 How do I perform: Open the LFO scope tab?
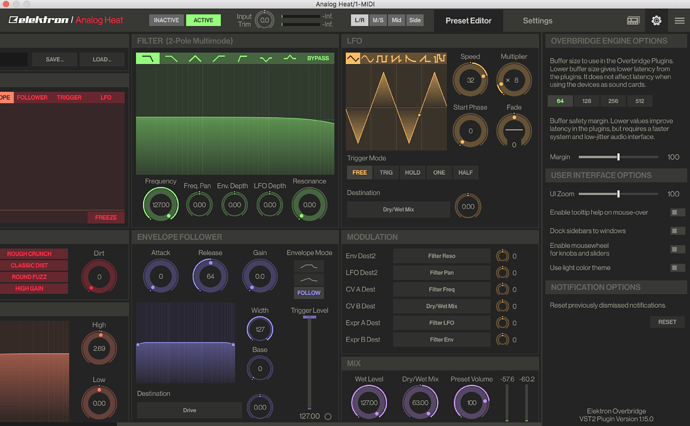coord(106,97)
